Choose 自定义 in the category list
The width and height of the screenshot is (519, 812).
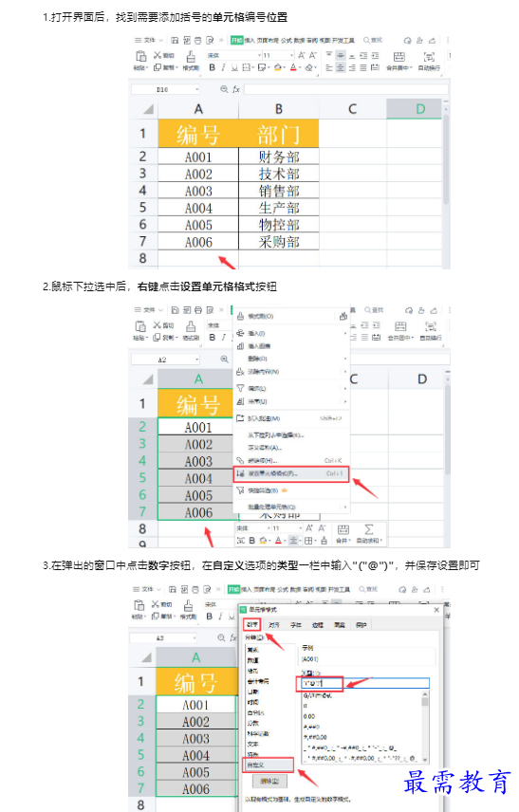tap(269, 765)
